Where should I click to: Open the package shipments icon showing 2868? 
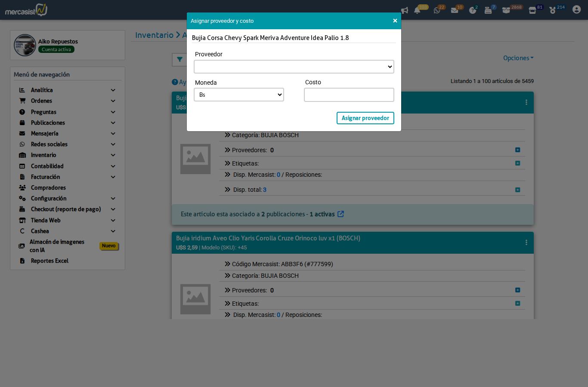pos(506,9)
